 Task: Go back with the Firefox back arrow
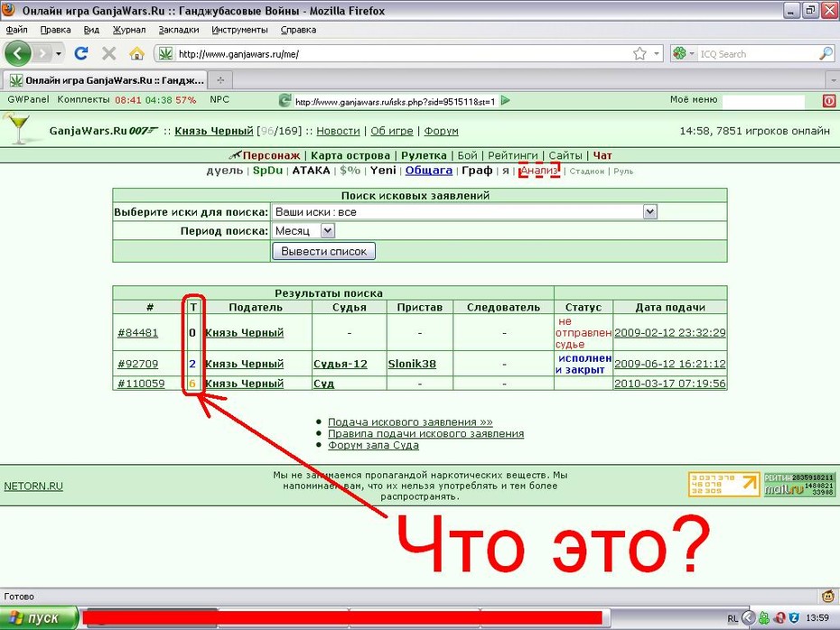18,53
